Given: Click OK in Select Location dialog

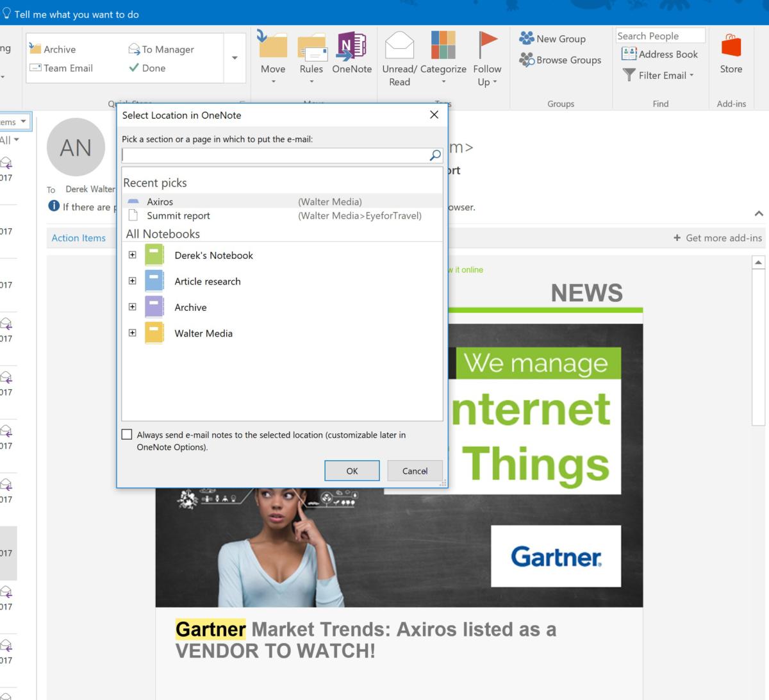Looking at the screenshot, I should click(x=352, y=471).
